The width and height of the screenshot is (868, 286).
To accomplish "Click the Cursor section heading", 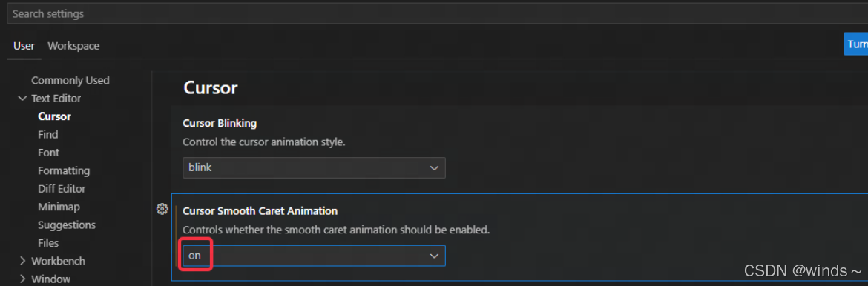I will click(x=211, y=87).
